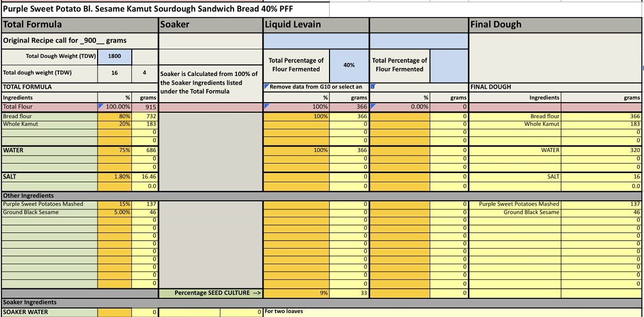Select the 'Remove data from G10' note cell
The height and width of the screenshot is (317, 644).
pyautogui.click(x=316, y=87)
